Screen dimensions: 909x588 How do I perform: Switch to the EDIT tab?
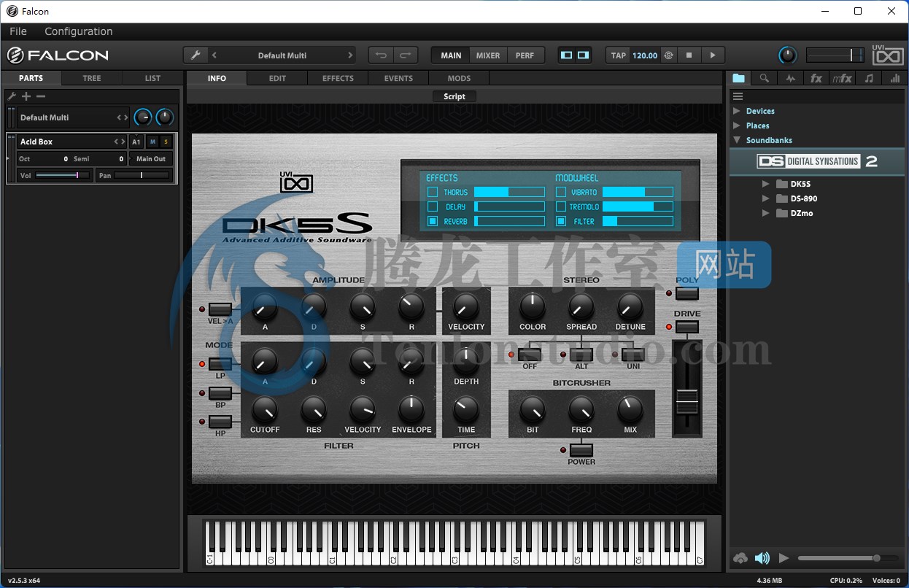(x=277, y=78)
